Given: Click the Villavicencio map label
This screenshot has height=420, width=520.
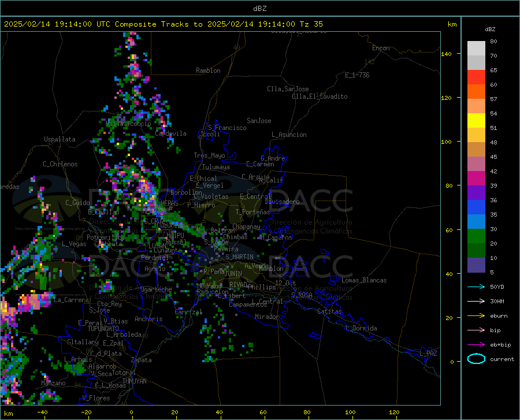Looking at the screenshot, I should pyautogui.click(x=128, y=124).
